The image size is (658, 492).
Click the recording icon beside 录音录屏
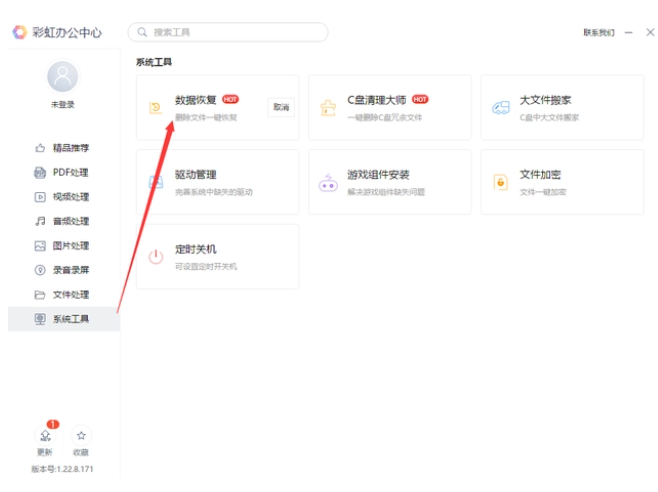click(x=40, y=270)
